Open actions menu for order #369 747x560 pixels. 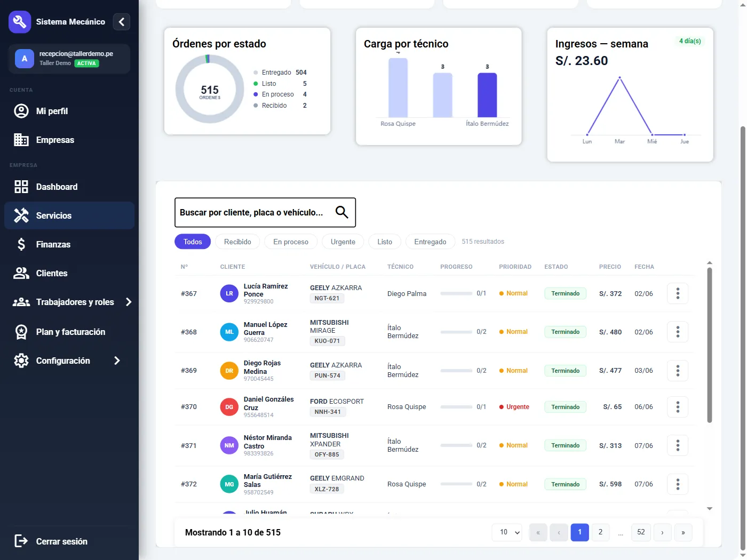(678, 371)
